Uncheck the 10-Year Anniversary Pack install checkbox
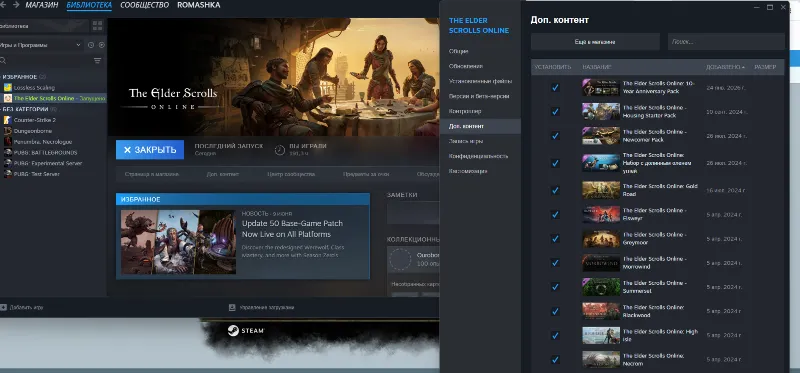The image size is (800, 373). click(555, 87)
